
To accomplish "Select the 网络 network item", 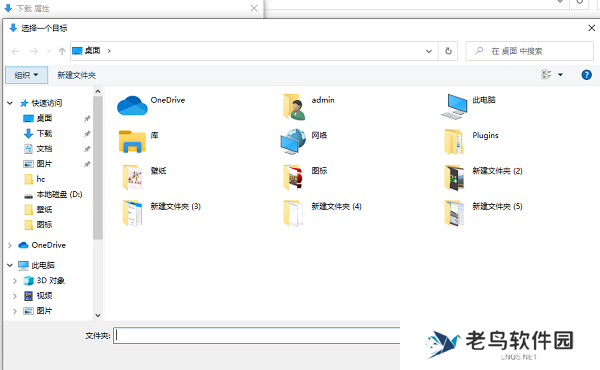I will [304, 141].
